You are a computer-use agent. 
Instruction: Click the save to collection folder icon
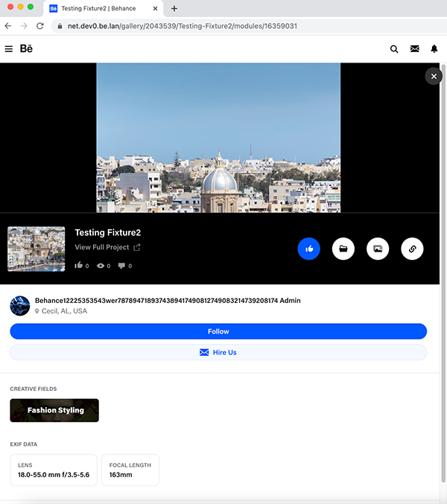point(343,249)
